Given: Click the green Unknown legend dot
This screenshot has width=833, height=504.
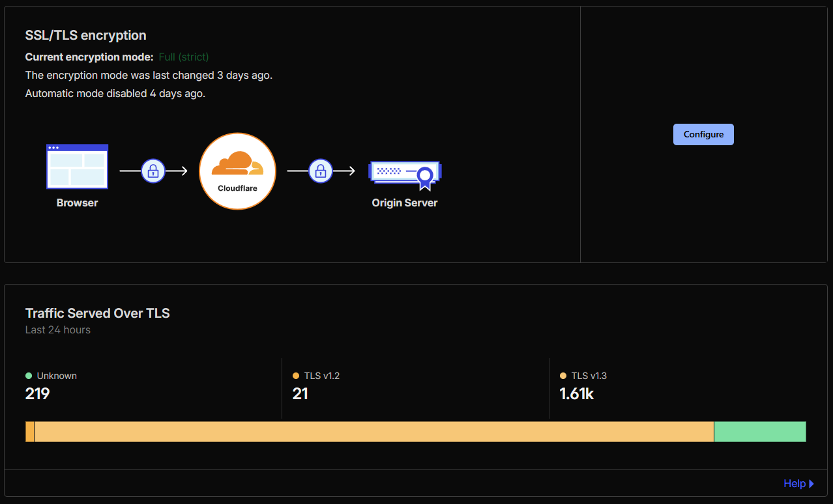Looking at the screenshot, I should (x=29, y=376).
